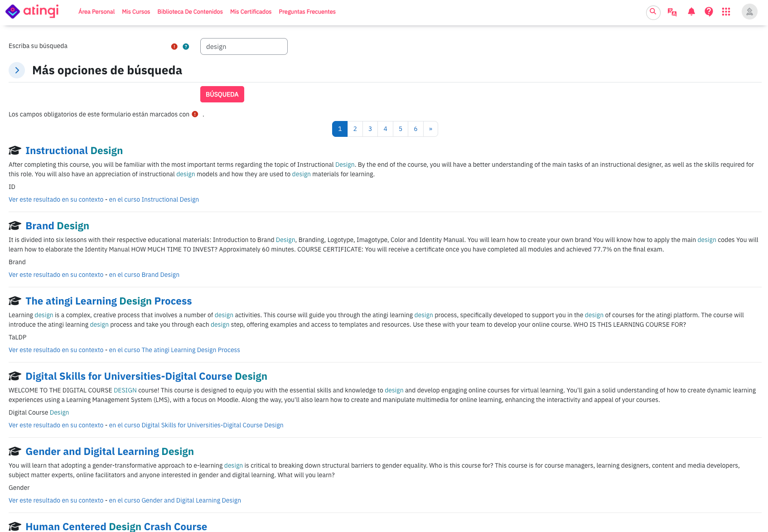
Task: Click en el curso Digital Skills for Universities link
Action: [196, 425]
